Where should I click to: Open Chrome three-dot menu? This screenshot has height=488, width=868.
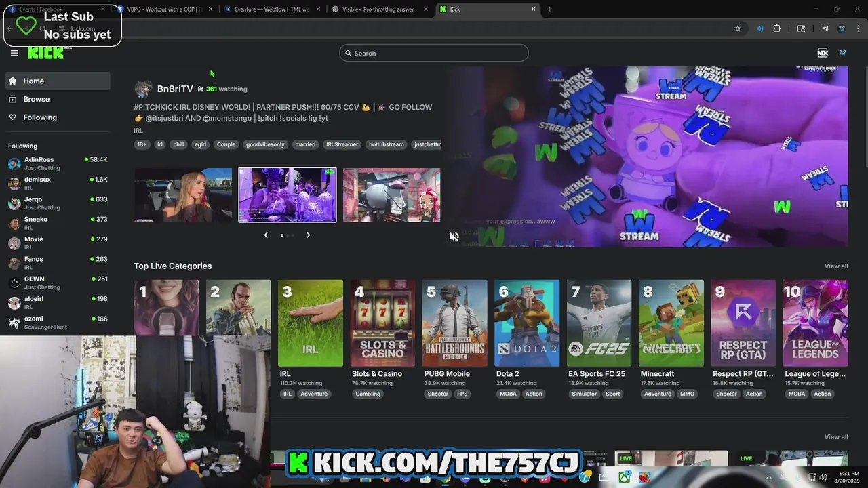pos(859,28)
